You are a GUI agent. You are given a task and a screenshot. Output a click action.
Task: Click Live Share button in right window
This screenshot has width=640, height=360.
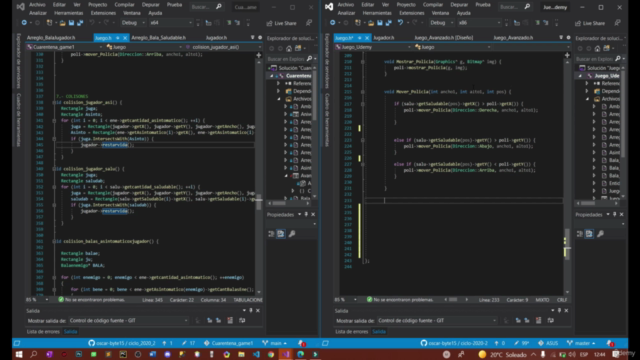tap(590, 23)
